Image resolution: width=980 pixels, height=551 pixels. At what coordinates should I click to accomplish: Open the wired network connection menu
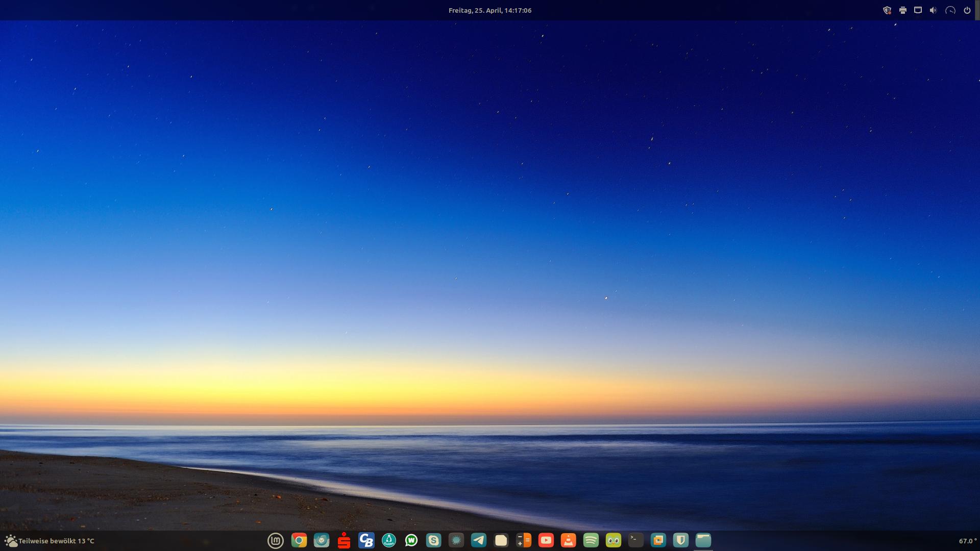coord(918,10)
